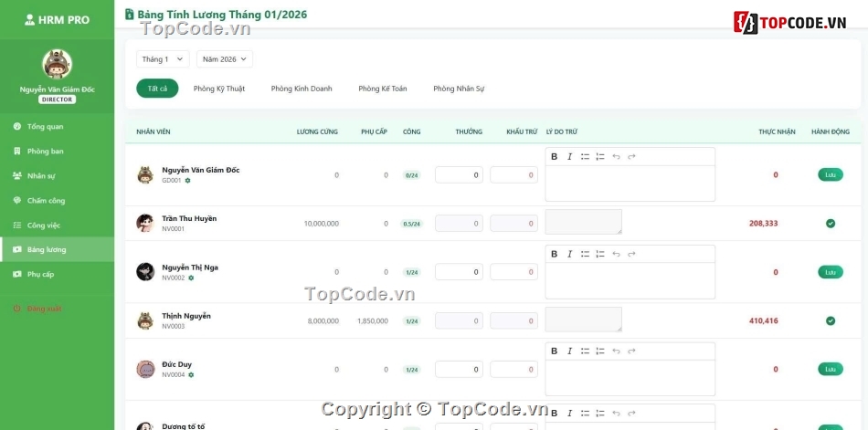Click deduction reason textarea for Thịnh Nguyễn

coord(584,320)
